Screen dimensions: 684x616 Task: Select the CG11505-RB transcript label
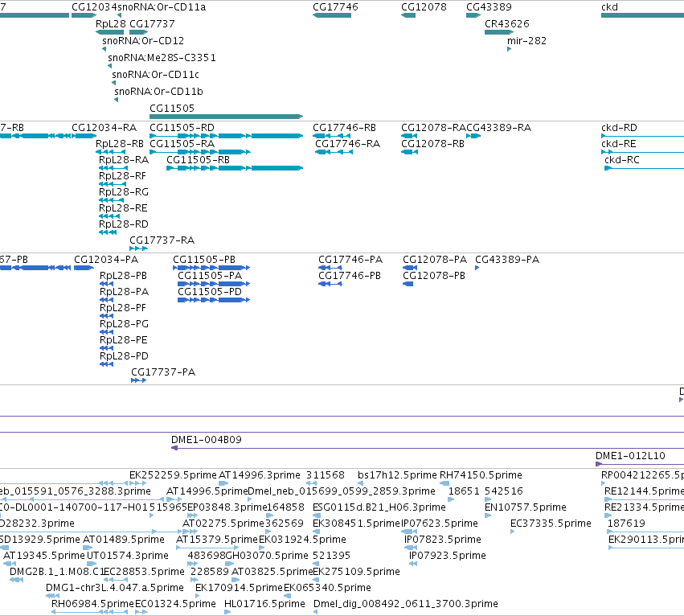pyautogui.click(x=198, y=160)
